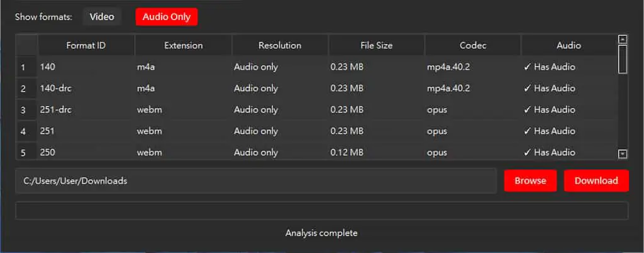Click the Audio column header

tap(569, 46)
